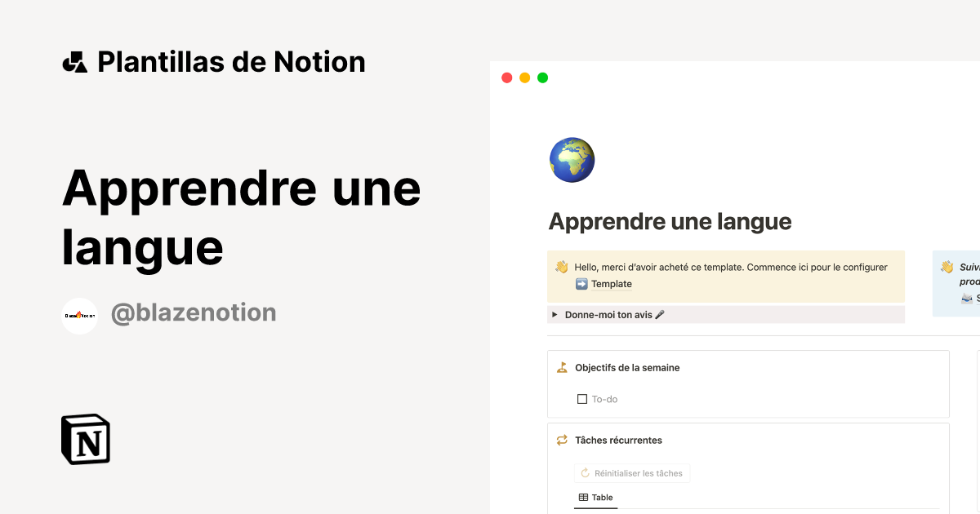Click the green traffic light button
Image resolution: width=980 pixels, height=514 pixels.
tap(542, 78)
